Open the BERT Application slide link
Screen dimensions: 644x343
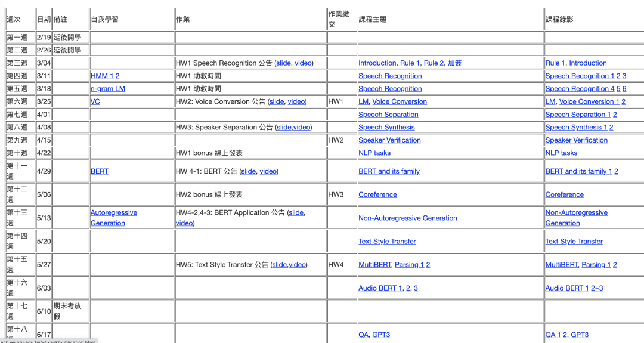tap(296, 212)
